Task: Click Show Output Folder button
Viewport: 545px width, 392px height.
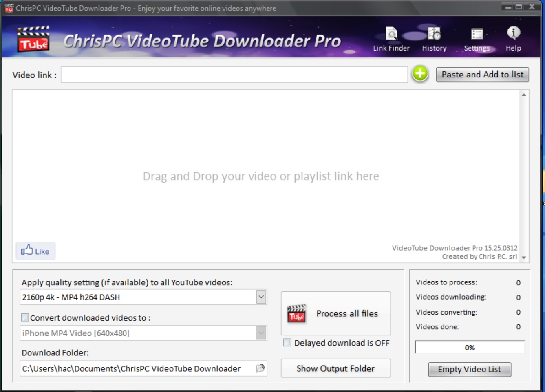Action: (x=335, y=368)
